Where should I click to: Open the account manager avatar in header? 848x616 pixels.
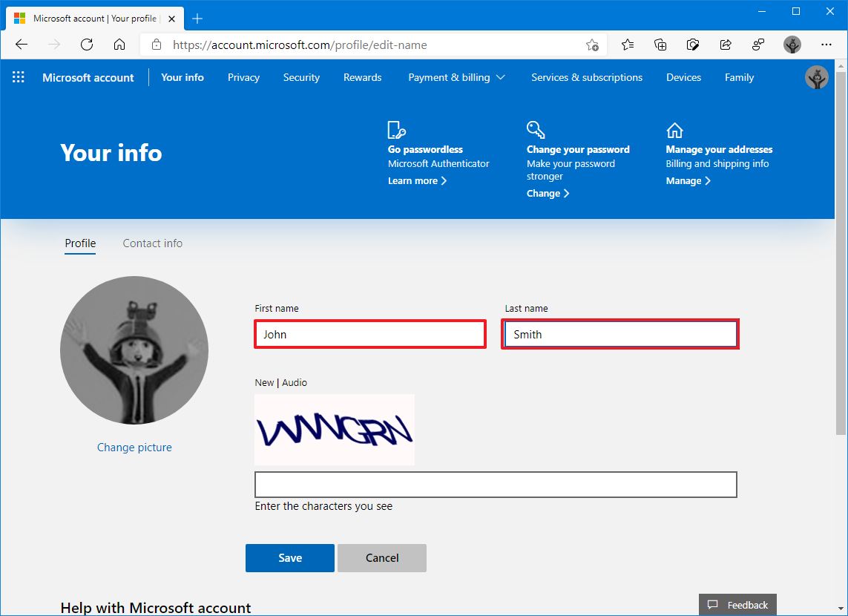(x=817, y=77)
